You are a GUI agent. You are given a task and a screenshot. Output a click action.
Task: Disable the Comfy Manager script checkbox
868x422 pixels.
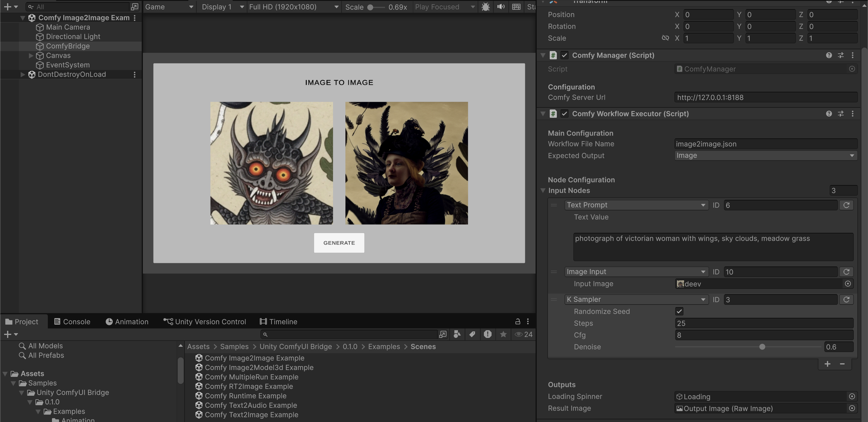click(564, 55)
